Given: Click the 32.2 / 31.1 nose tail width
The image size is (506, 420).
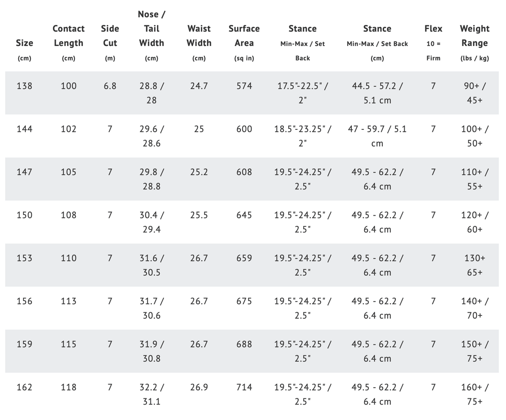Looking at the screenshot, I should 151,394.
